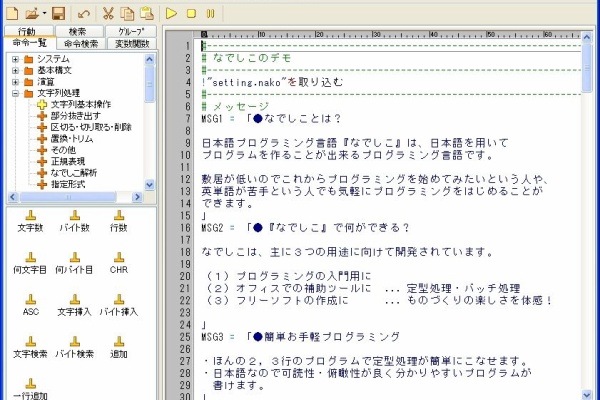Viewport: 600px width, 400px height.
Task: Insert the 何バイト目 command
Action: click(x=74, y=264)
